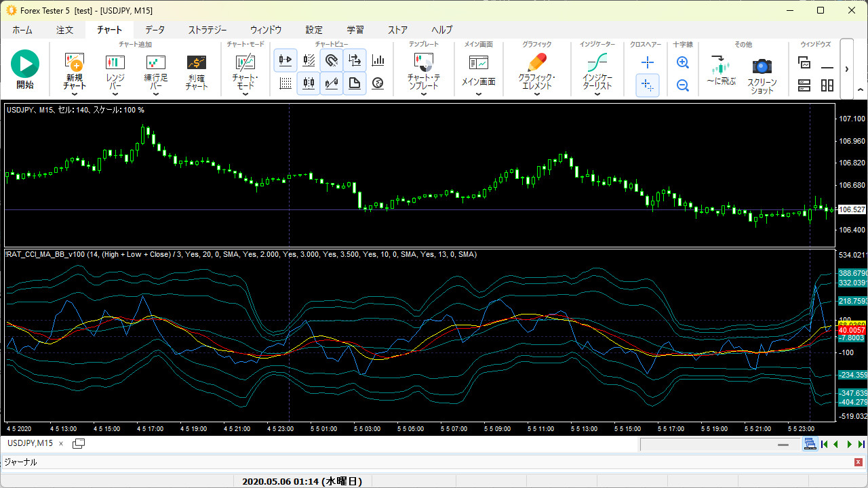The height and width of the screenshot is (488, 868).
Task: Open the ストラテジー ribbon tab
Action: coord(208,30)
